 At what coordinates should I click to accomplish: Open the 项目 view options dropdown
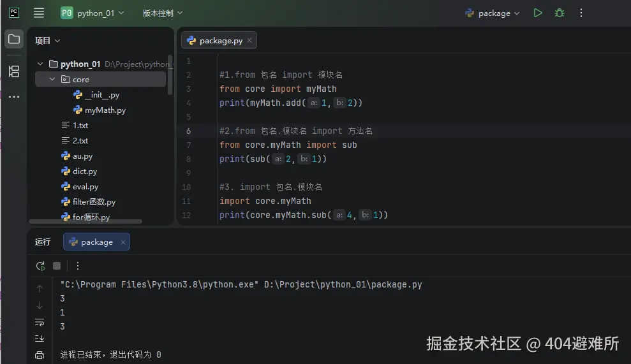(x=47, y=41)
